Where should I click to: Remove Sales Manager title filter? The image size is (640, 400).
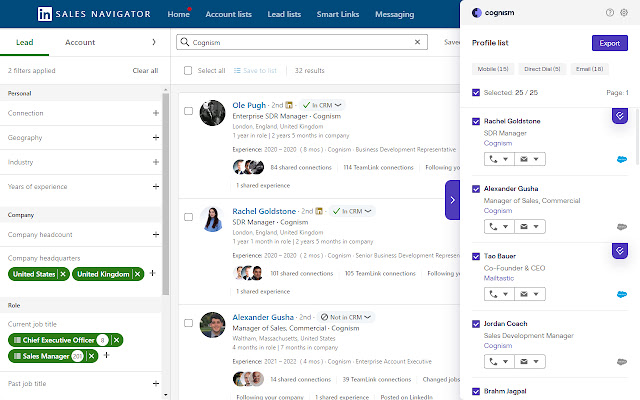91,356
